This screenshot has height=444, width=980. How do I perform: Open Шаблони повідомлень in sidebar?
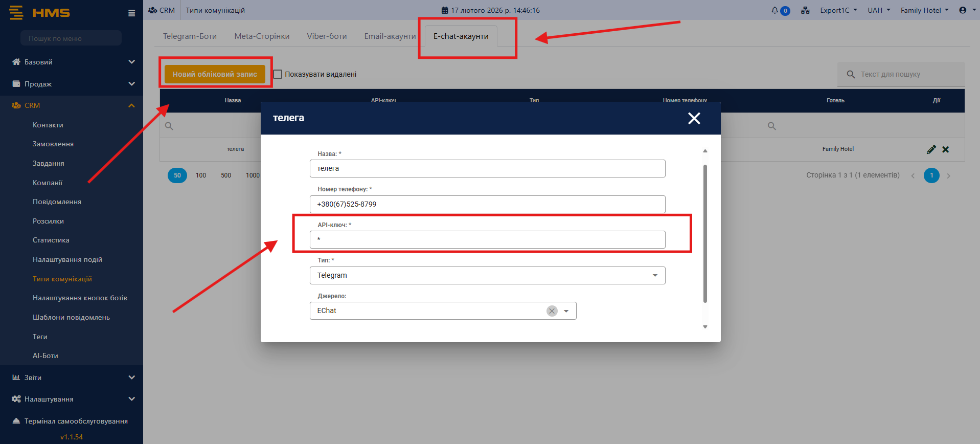tap(71, 317)
